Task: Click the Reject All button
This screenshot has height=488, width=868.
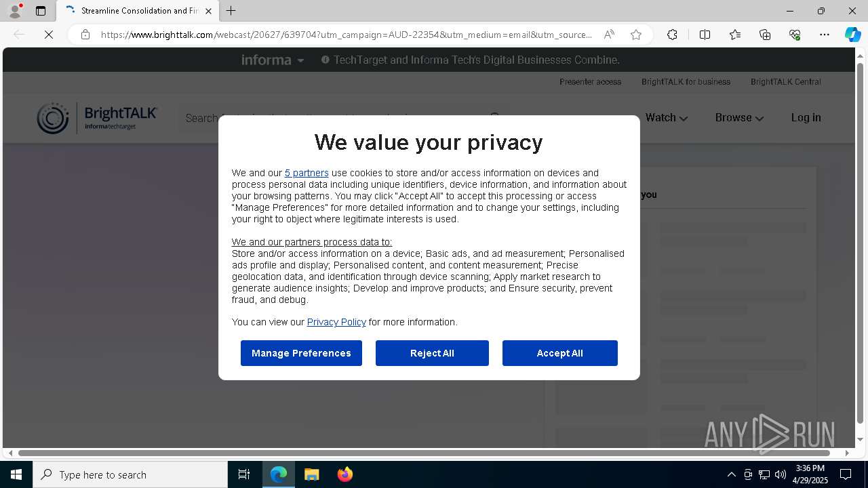Action: pos(432,353)
